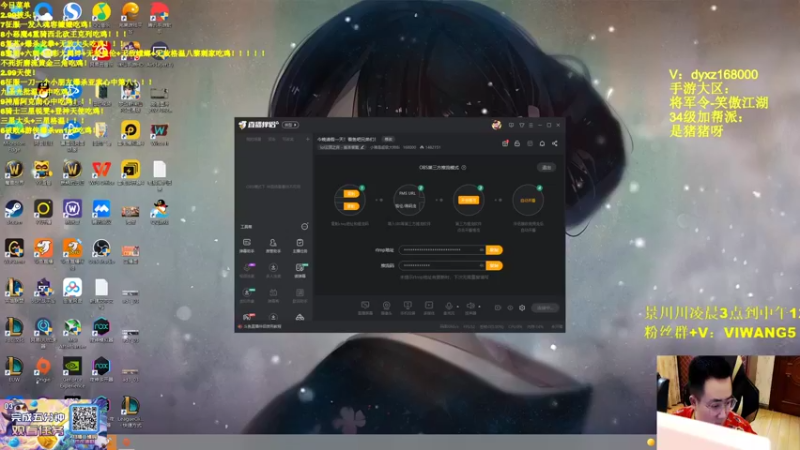Toggle visibility of the stream code
The width and height of the screenshot is (800, 450).
[481, 266]
